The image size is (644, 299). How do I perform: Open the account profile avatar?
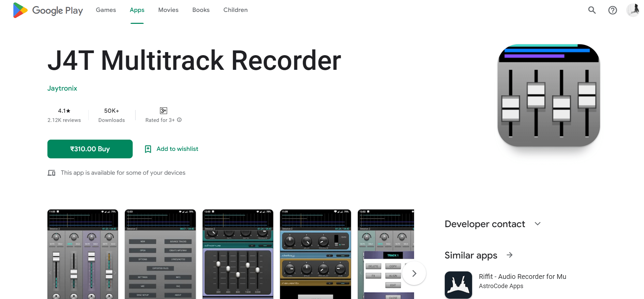coord(633,10)
